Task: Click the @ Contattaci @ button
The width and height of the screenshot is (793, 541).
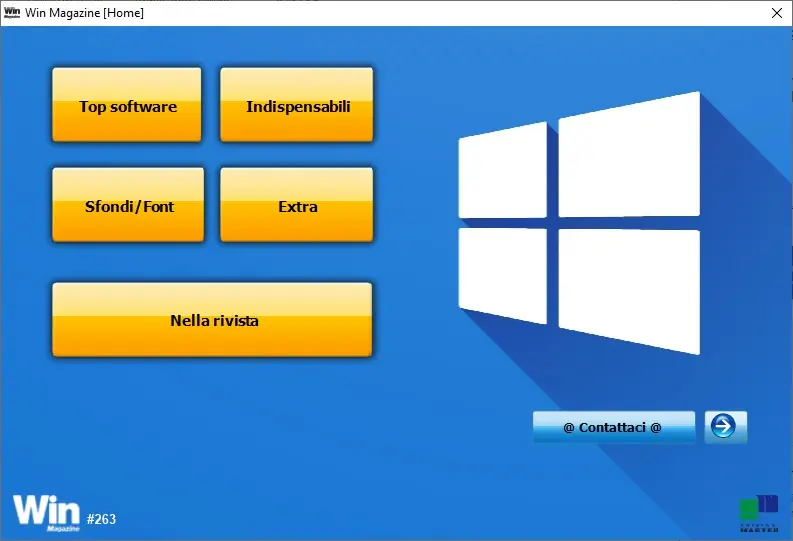Action: [x=613, y=427]
